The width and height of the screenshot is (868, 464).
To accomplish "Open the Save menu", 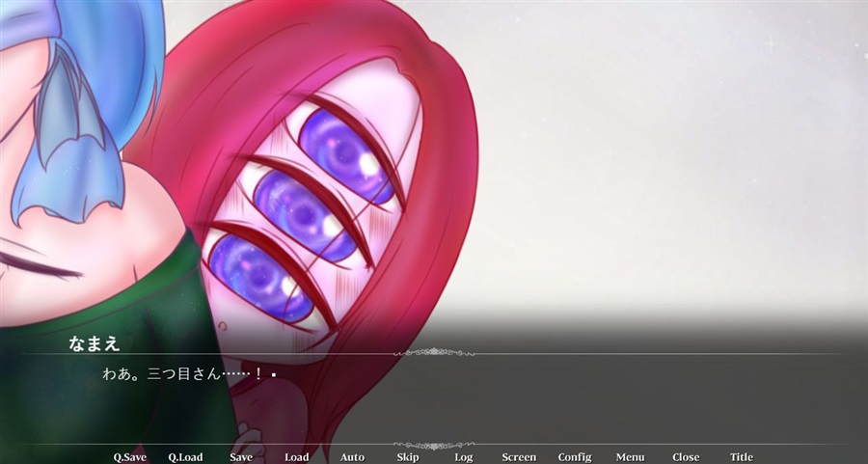I will [241, 457].
